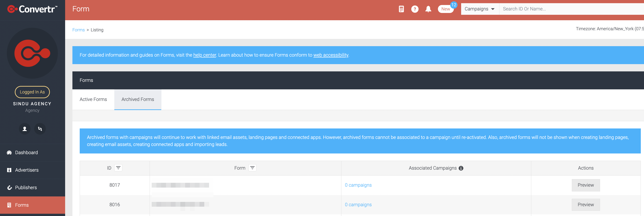Open the help question mark icon
Image resolution: width=644 pixels, height=216 pixels.
pos(415,9)
